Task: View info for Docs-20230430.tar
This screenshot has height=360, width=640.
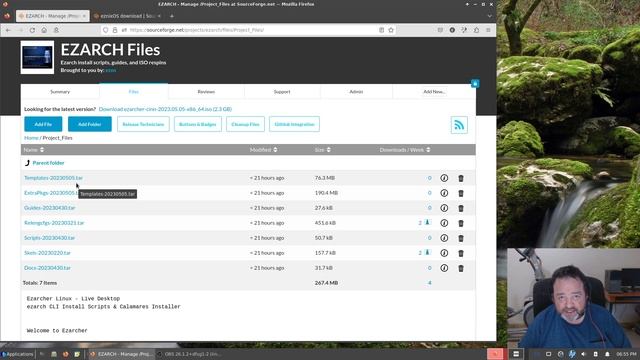Action: 444,268
